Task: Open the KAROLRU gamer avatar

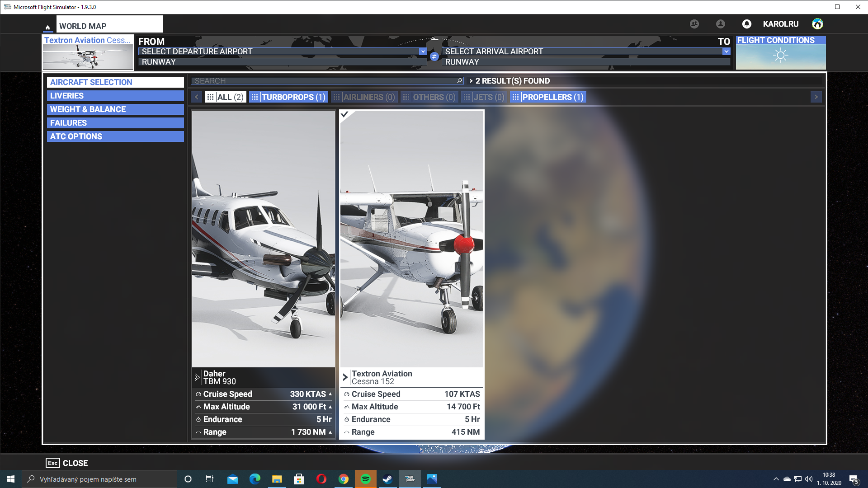Action: [817, 24]
